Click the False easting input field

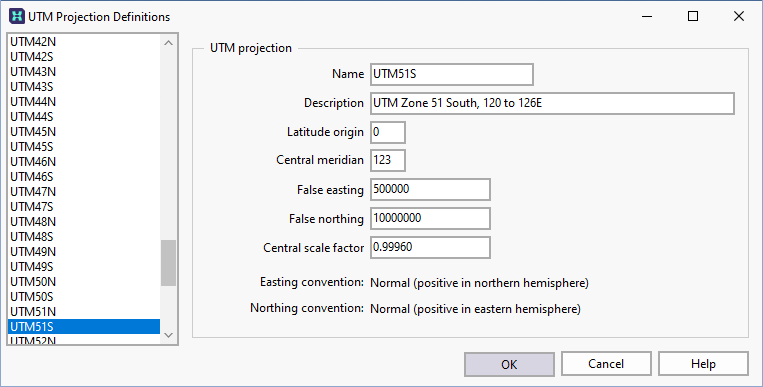tap(430, 189)
